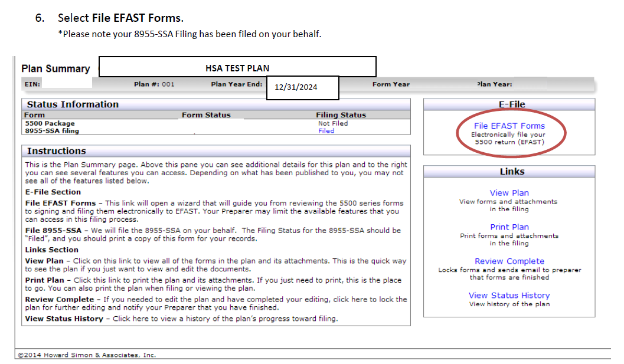
Task: Click the Not Filed status text
Action: tap(333, 123)
